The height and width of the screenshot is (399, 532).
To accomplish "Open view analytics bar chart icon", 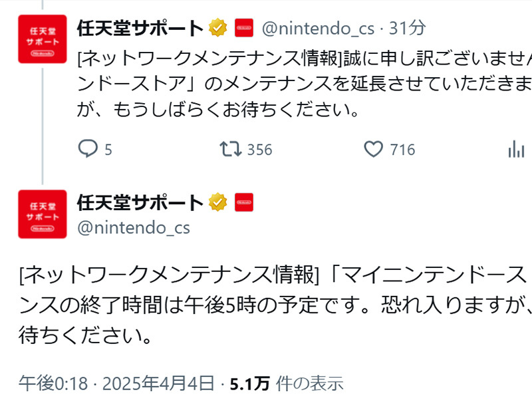I will [516, 149].
